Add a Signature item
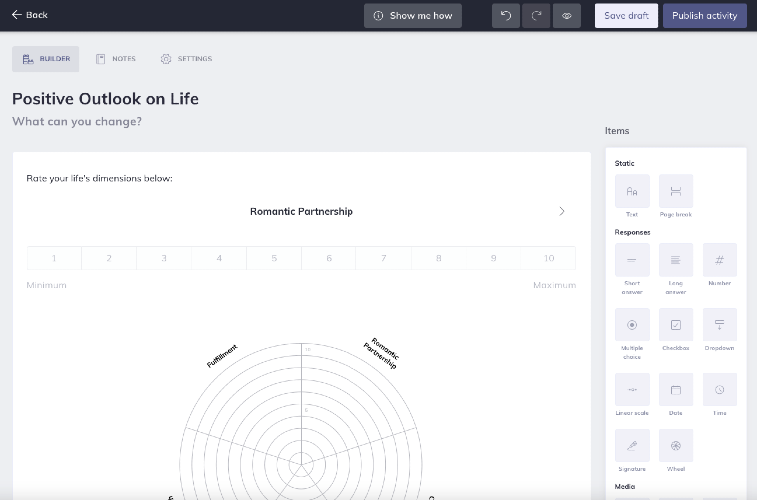This screenshot has height=500, width=757. pos(632,445)
